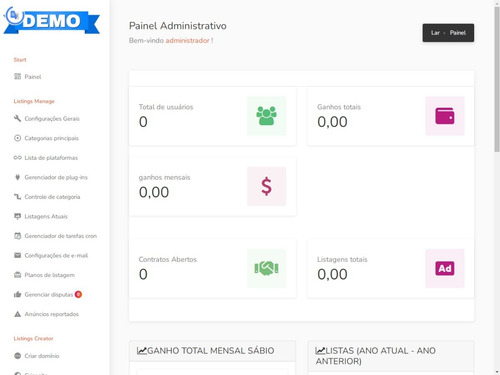Click the plug icon for Gerenciador de plug-ins
500x375 pixels.
[17, 177]
